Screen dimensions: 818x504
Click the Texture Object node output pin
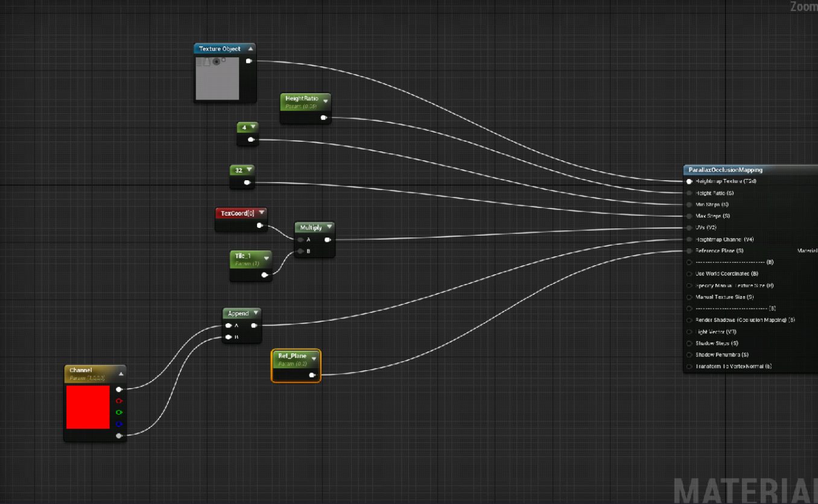coord(249,61)
